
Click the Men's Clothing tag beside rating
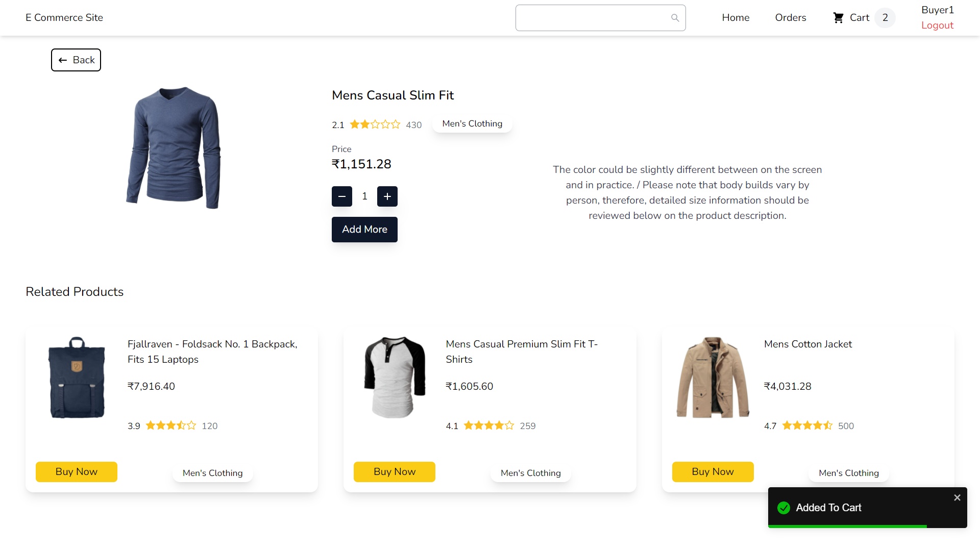pos(472,124)
